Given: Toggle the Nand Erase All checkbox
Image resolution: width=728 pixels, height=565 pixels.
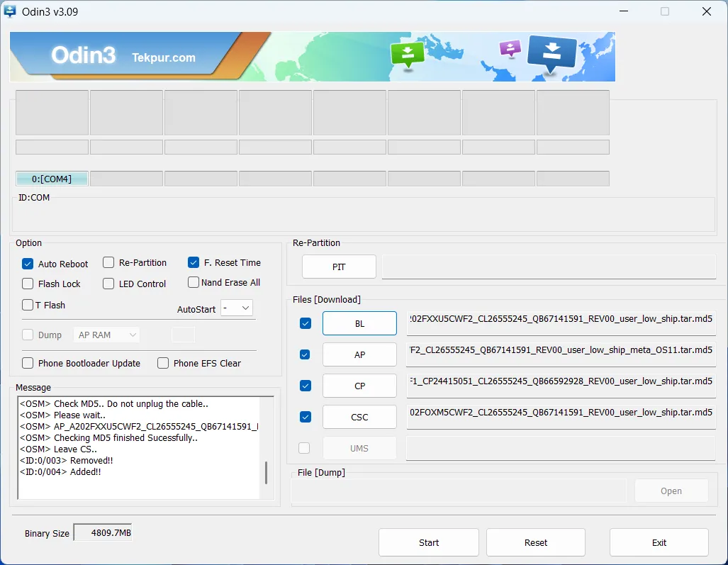Looking at the screenshot, I should (194, 282).
